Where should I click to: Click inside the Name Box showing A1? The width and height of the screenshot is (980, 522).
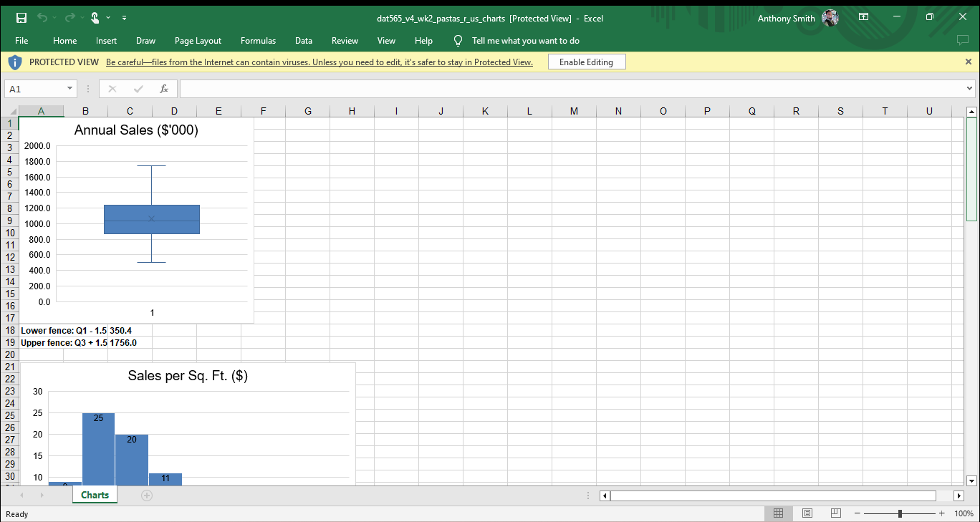tap(34, 89)
